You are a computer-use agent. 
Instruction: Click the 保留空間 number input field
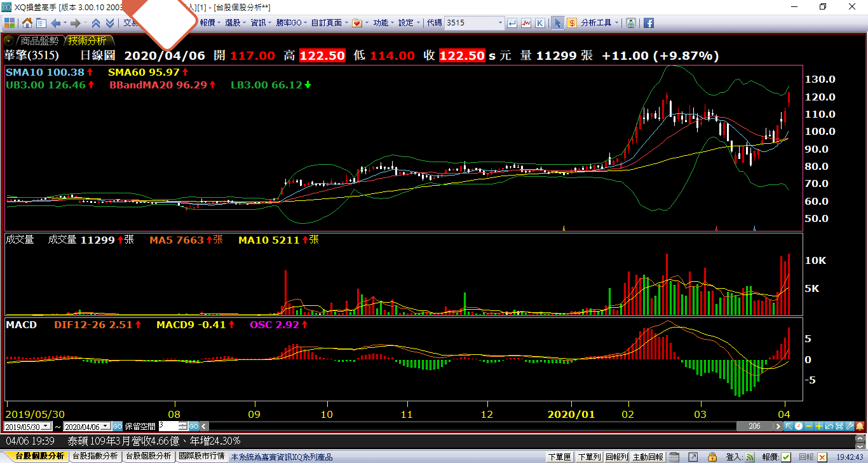tap(168, 426)
